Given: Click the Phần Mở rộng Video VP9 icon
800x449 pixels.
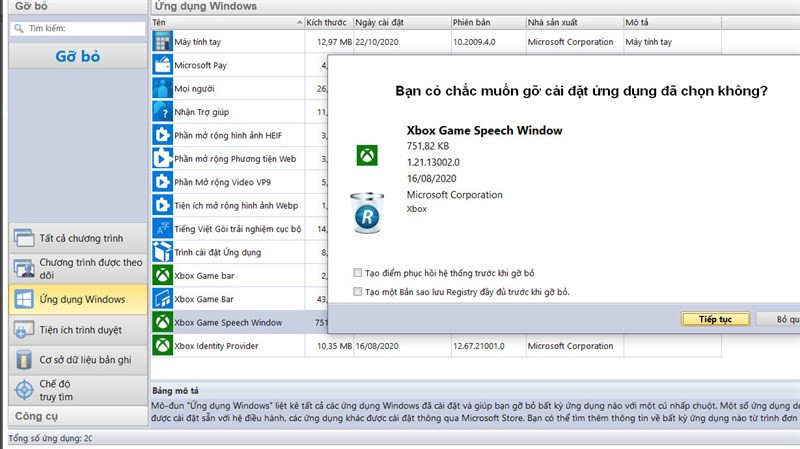Looking at the screenshot, I should click(x=162, y=182).
